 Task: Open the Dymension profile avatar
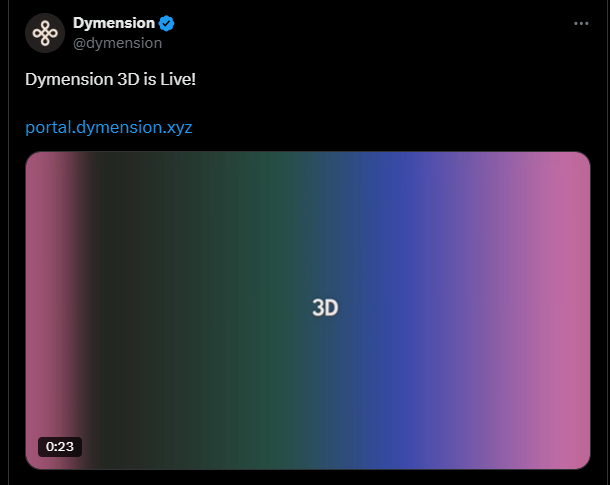45,33
